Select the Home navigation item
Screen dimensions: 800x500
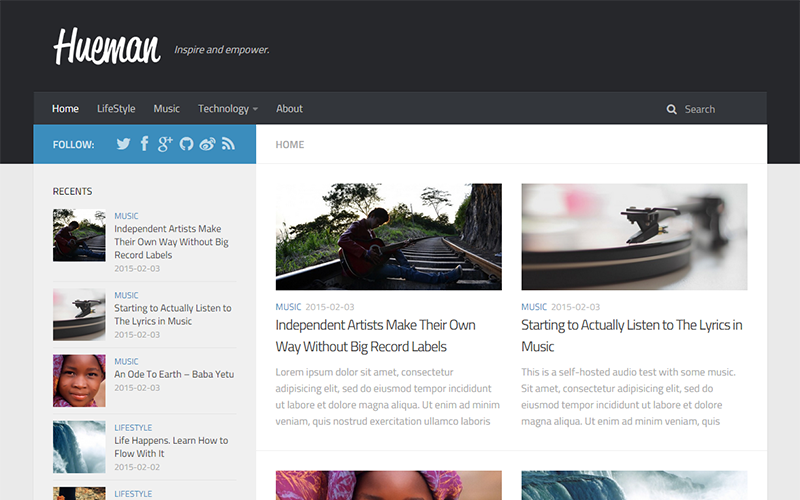(65, 109)
